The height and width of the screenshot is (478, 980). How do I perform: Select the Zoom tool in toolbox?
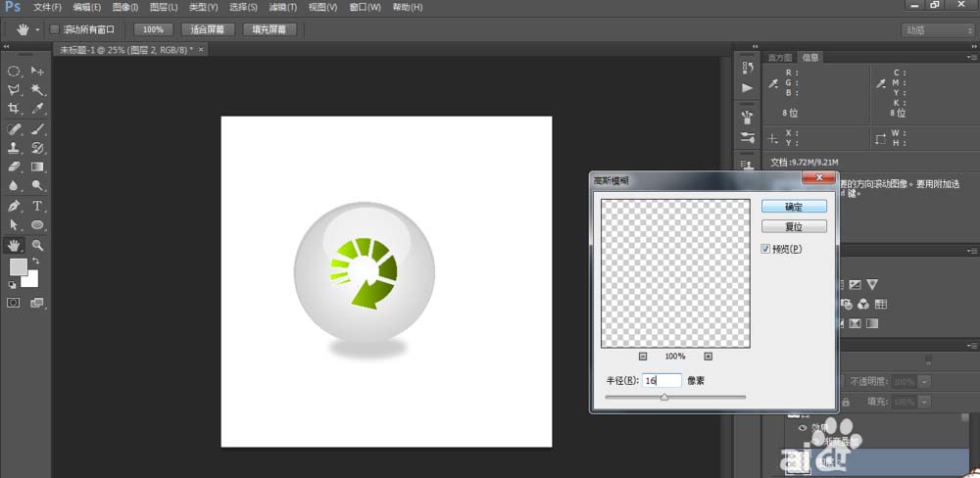coord(37,246)
